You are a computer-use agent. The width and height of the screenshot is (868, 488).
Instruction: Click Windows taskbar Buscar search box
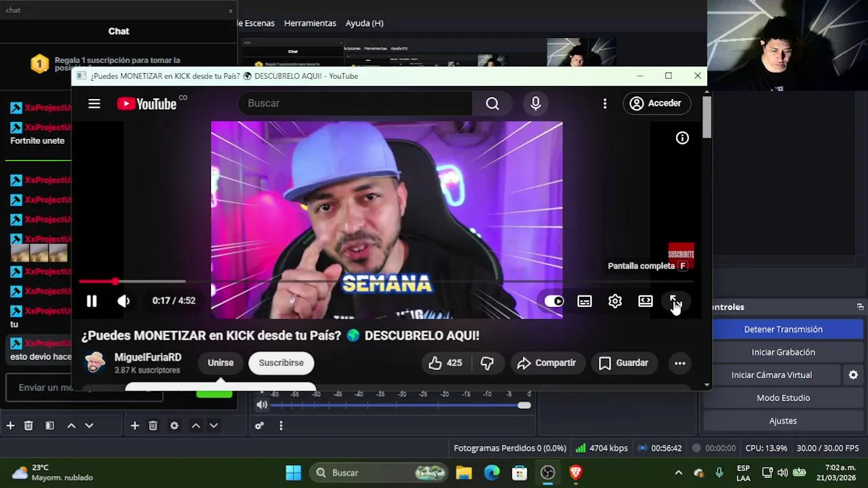point(378,472)
